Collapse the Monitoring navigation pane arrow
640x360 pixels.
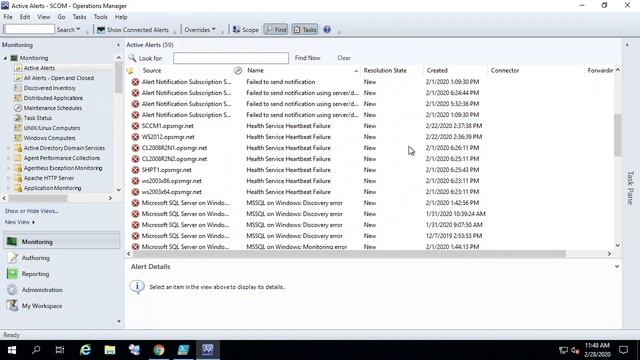118,45
